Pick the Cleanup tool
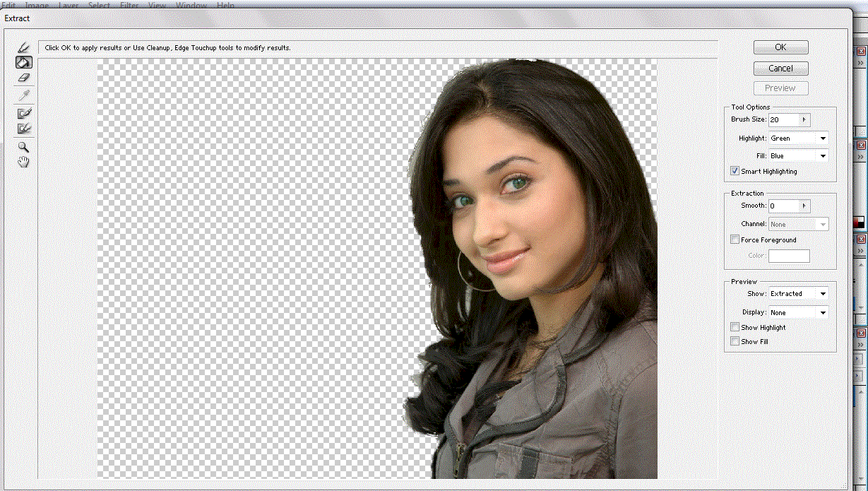868x491 pixels. (x=24, y=112)
